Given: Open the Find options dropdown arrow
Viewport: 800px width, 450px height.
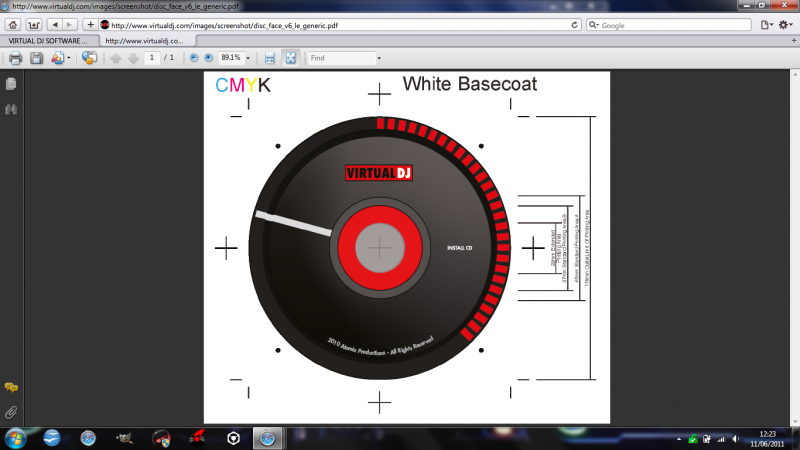Looking at the screenshot, I should pyautogui.click(x=379, y=58).
